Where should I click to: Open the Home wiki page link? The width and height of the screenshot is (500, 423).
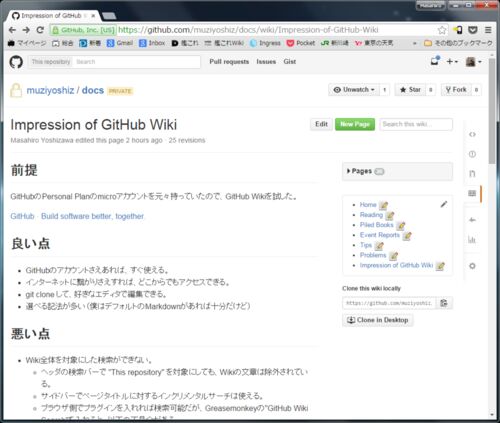368,205
